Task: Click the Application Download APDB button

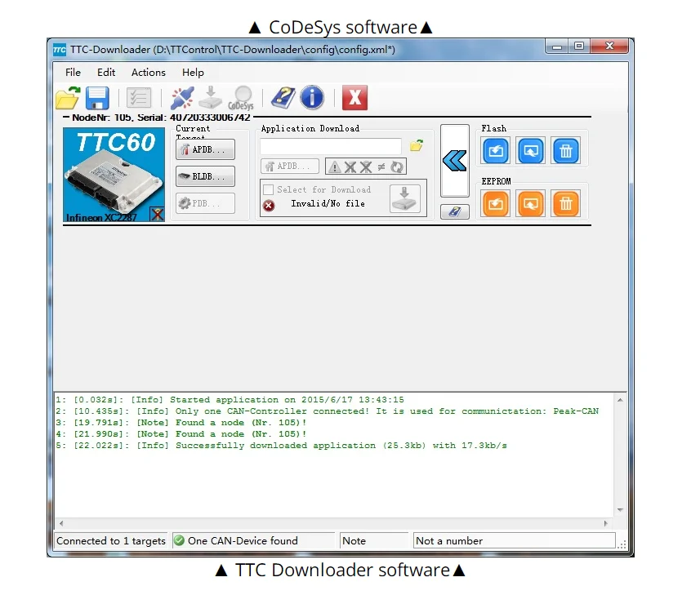Action: click(290, 167)
